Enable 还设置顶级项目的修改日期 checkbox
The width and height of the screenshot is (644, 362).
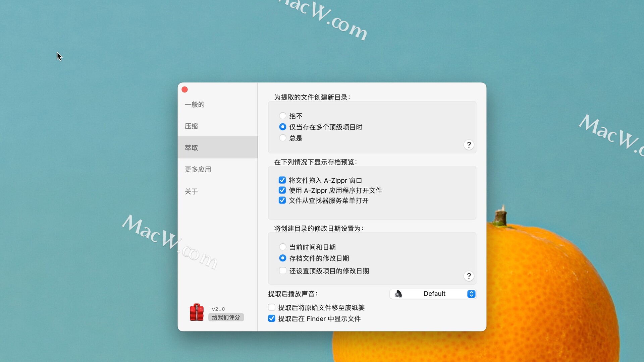[283, 270]
